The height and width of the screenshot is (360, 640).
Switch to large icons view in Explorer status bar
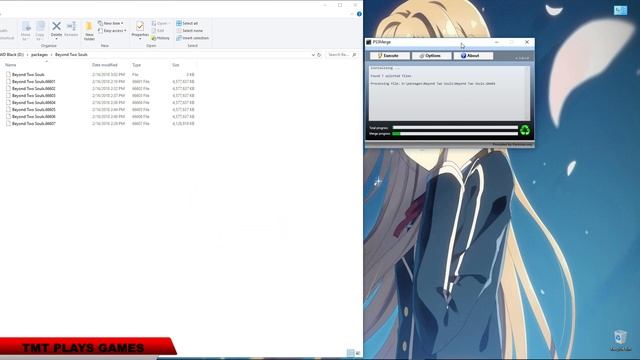pyautogui.click(x=358, y=353)
